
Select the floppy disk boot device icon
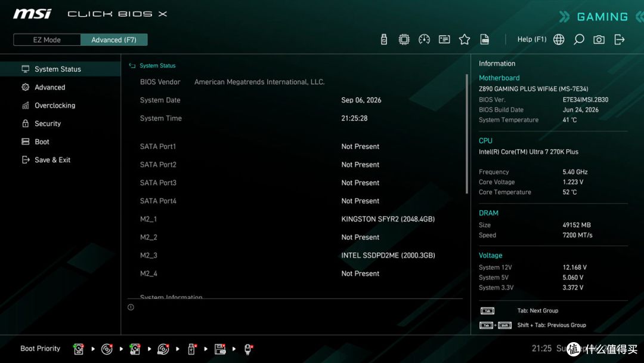[x=220, y=349]
